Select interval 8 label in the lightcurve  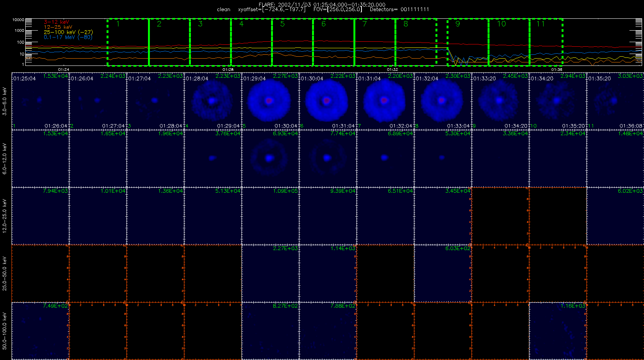tap(406, 24)
